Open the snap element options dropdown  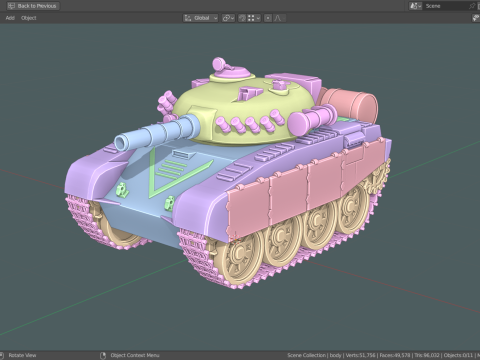pyautogui.click(x=254, y=18)
